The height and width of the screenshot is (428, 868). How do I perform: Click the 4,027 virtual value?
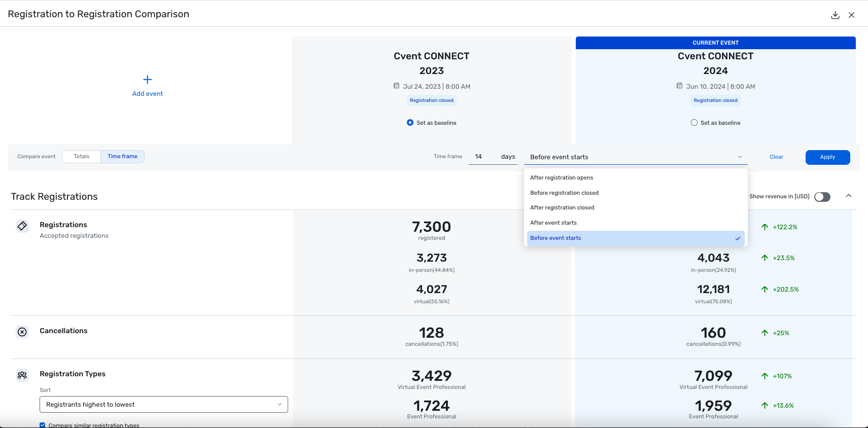(x=432, y=290)
